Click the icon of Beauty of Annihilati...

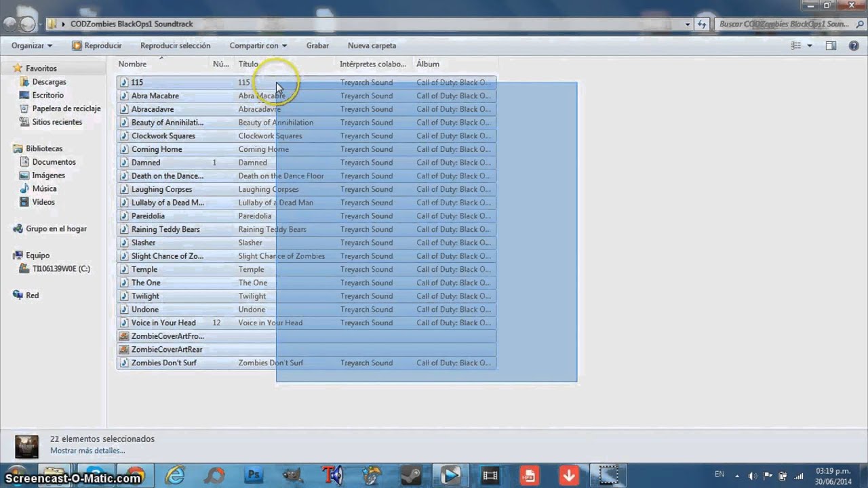click(x=124, y=123)
